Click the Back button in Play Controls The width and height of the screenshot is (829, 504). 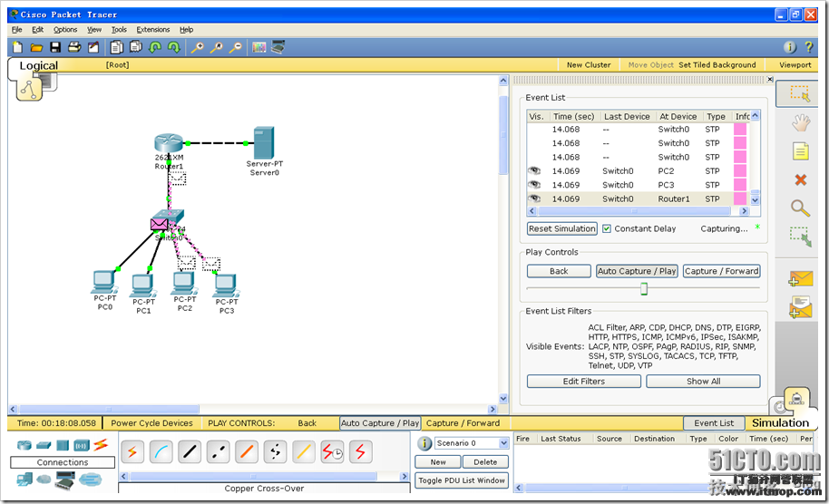559,271
